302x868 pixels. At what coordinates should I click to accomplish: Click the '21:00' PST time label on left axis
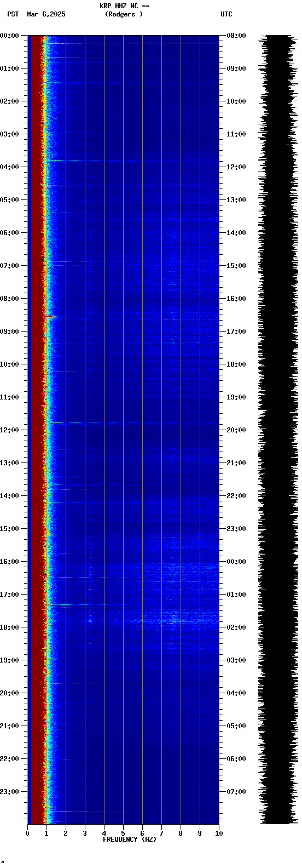(10, 726)
